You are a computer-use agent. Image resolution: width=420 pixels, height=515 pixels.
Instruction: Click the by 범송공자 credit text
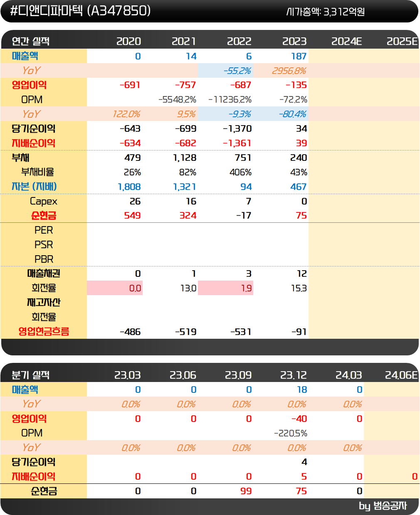pyautogui.click(x=383, y=506)
